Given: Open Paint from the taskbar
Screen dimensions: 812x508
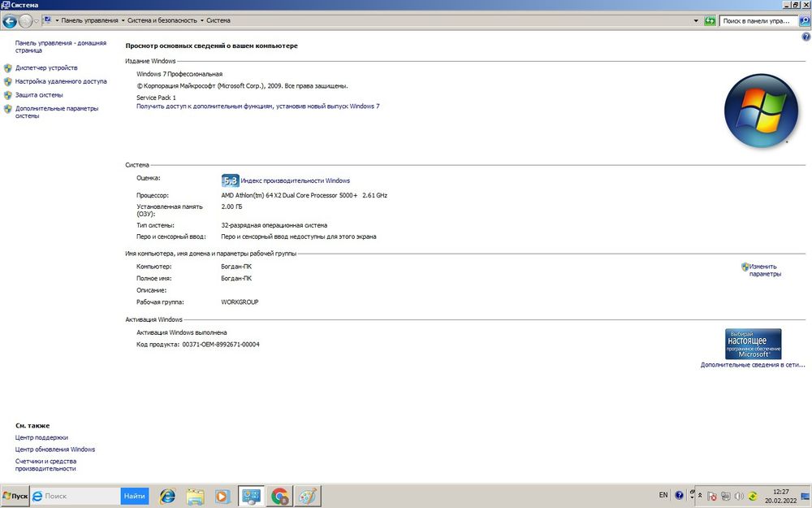Looking at the screenshot, I should click(x=308, y=496).
